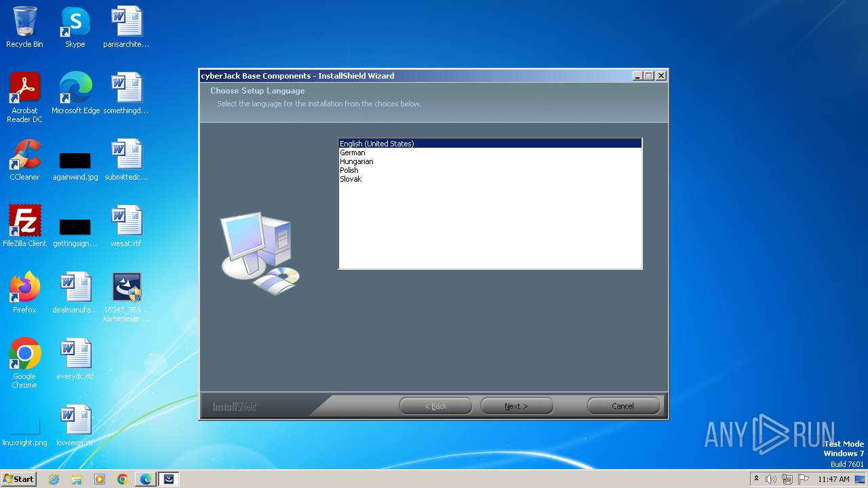Open the Start menu

coord(19,479)
